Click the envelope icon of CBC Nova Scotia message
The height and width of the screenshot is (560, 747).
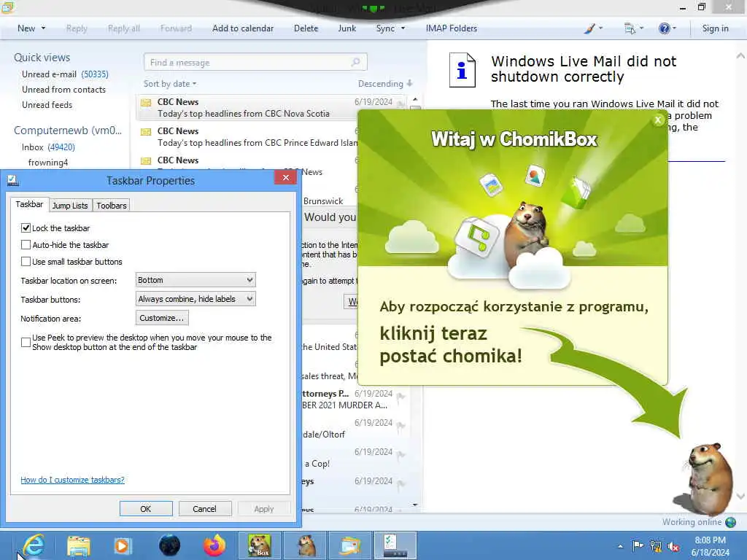146,102
